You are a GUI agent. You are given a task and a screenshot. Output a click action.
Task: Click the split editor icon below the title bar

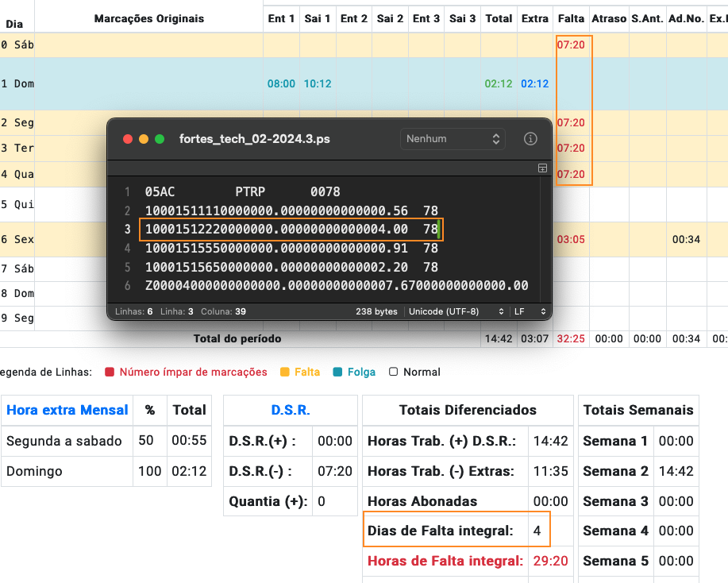[542, 168]
